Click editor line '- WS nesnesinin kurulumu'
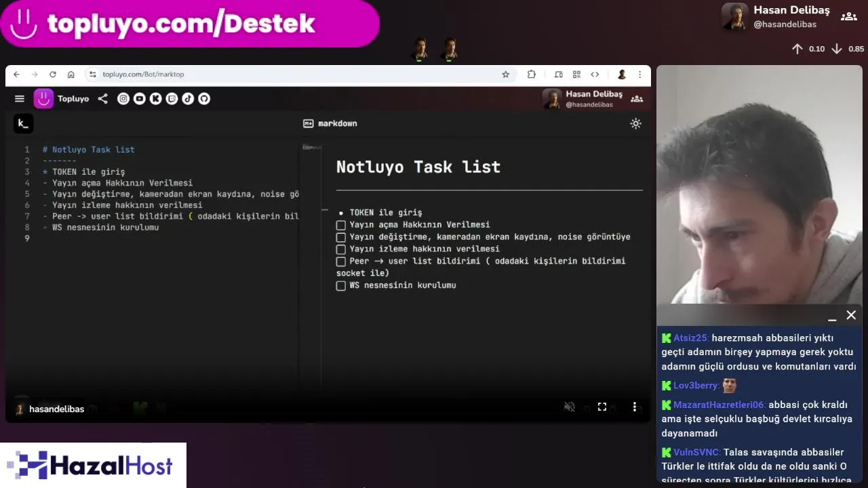The height and width of the screenshot is (488, 868). coord(100,228)
